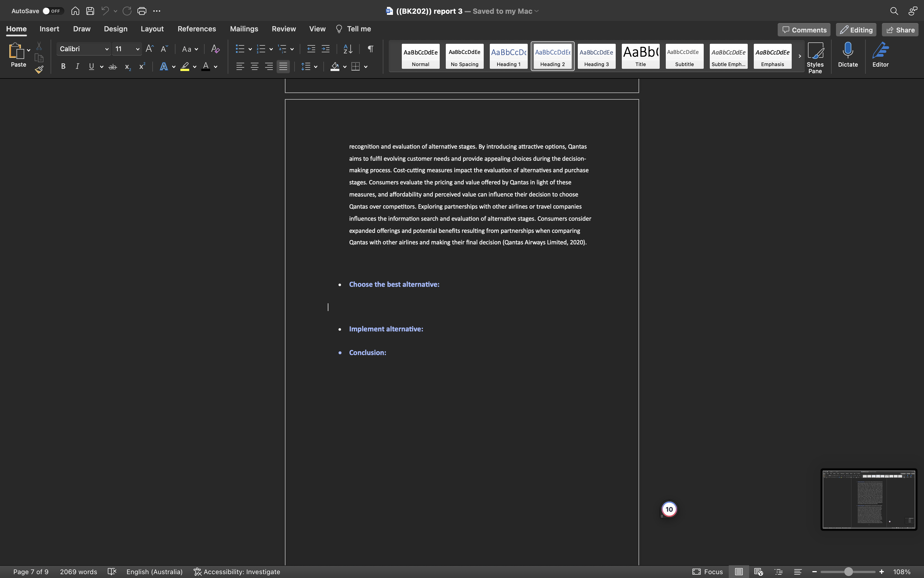Enable Focus mode in the status bar

point(708,572)
